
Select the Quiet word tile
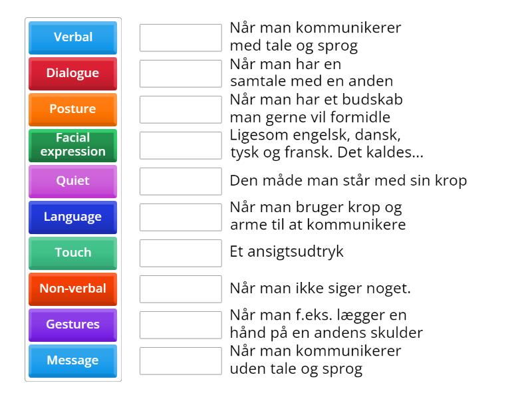click(72, 181)
